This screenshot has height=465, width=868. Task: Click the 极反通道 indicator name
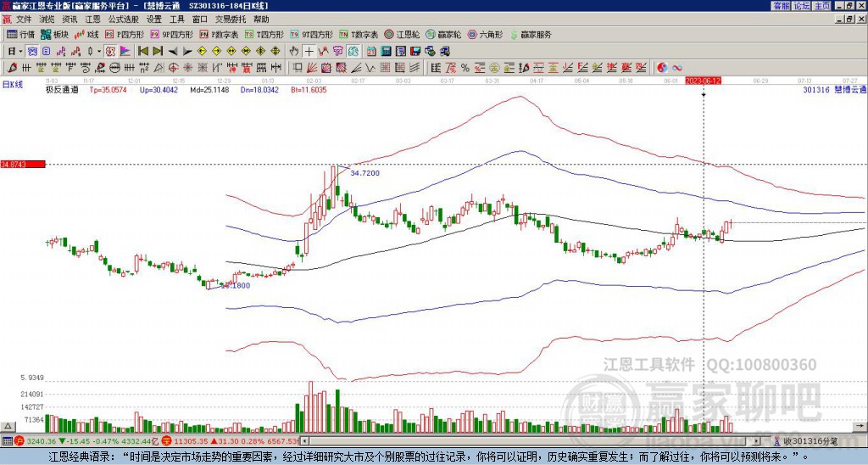pos(62,89)
